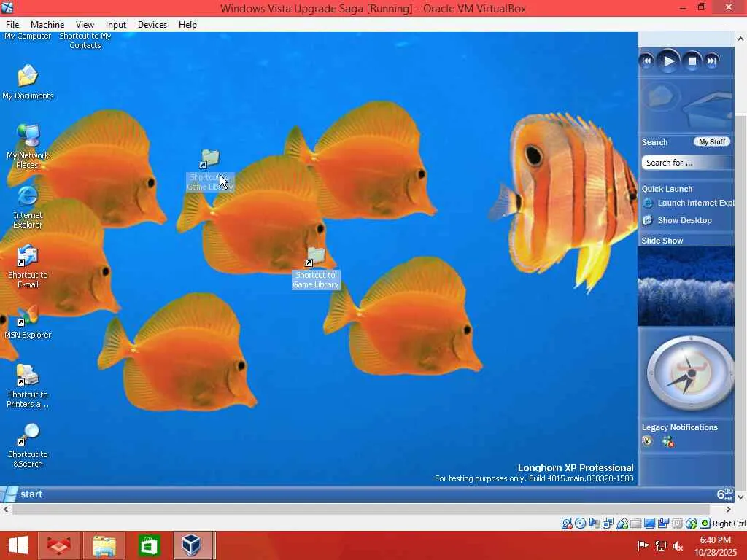Screen dimensions: 747x560
Task: Click the host network tray icon
Action: (x=661, y=546)
